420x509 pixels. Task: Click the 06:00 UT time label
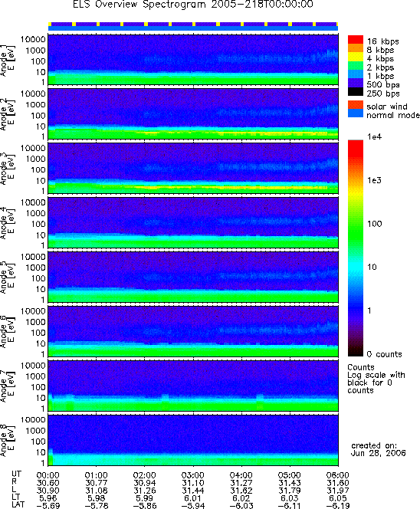pos(338,475)
